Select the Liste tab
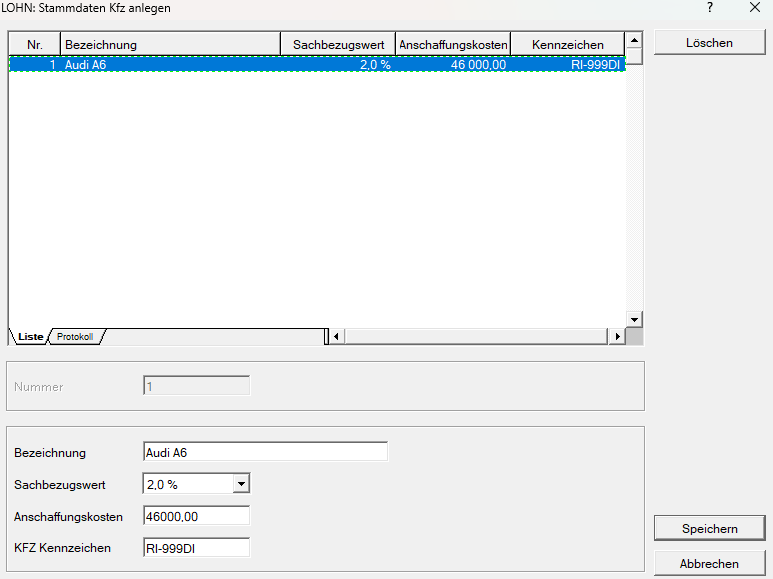The height and width of the screenshot is (579, 773). [x=30, y=337]
